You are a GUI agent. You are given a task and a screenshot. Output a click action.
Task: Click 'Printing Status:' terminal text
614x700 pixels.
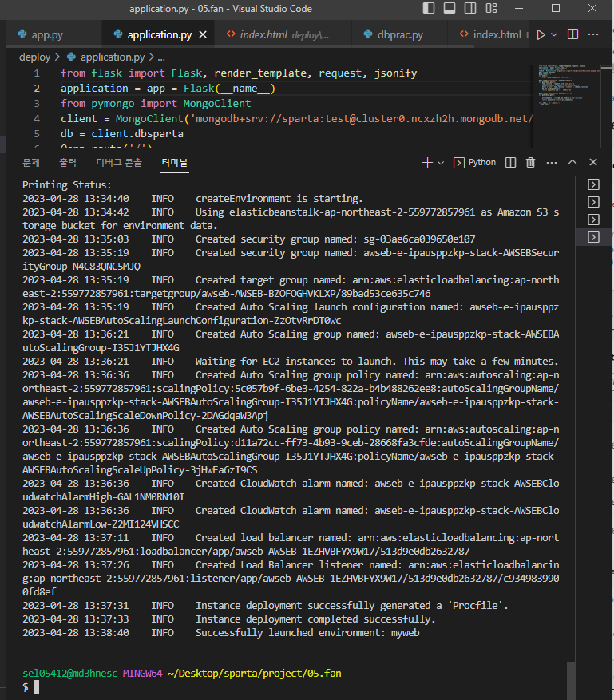67,185
